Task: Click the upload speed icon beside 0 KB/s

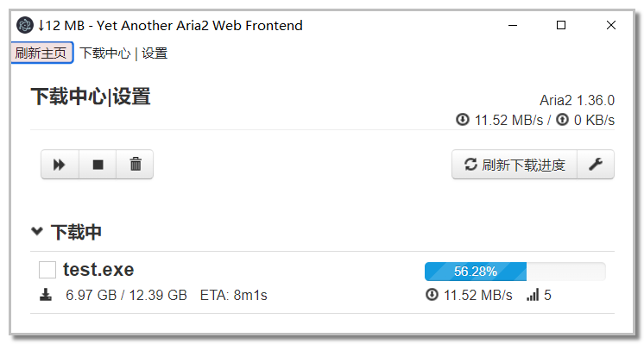Action: click(x=562, y=120)
